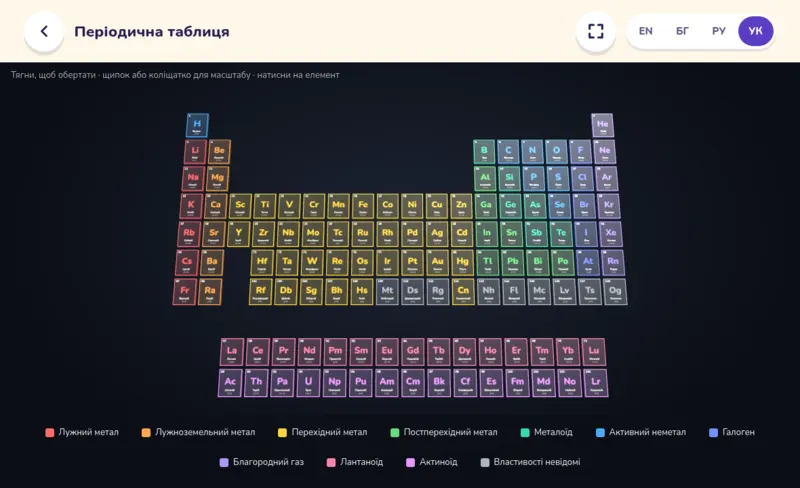Open the Oganesson (Og) element
The image size is (800, 488).
[615, 292]
